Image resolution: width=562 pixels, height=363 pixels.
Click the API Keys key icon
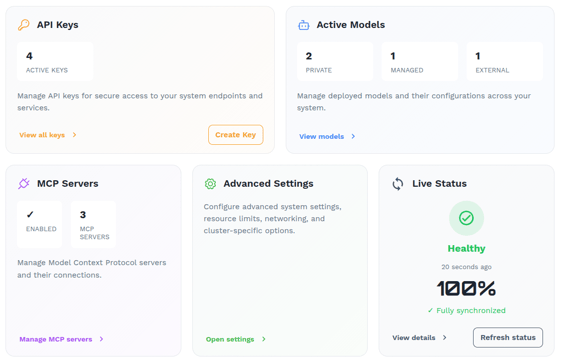pyautogui.click(x=24, y=25)
